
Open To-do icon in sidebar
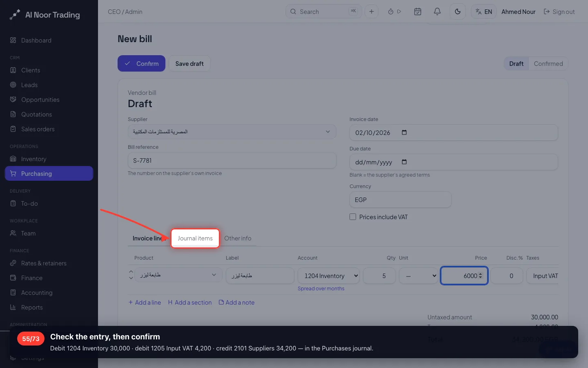point(13,203)
